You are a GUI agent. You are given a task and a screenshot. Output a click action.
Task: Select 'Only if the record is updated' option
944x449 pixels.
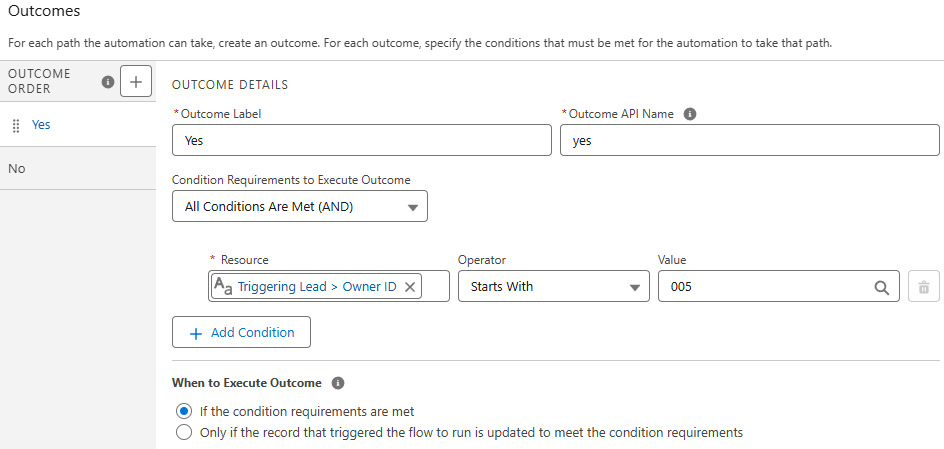pos(183,433)
